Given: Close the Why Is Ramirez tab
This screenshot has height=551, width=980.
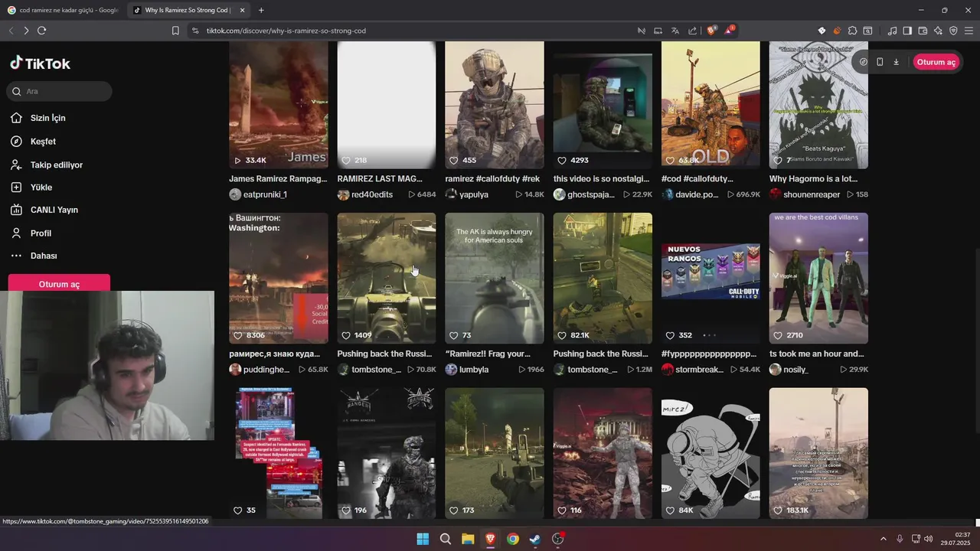Looking at the screenshot, I should 242,10.
